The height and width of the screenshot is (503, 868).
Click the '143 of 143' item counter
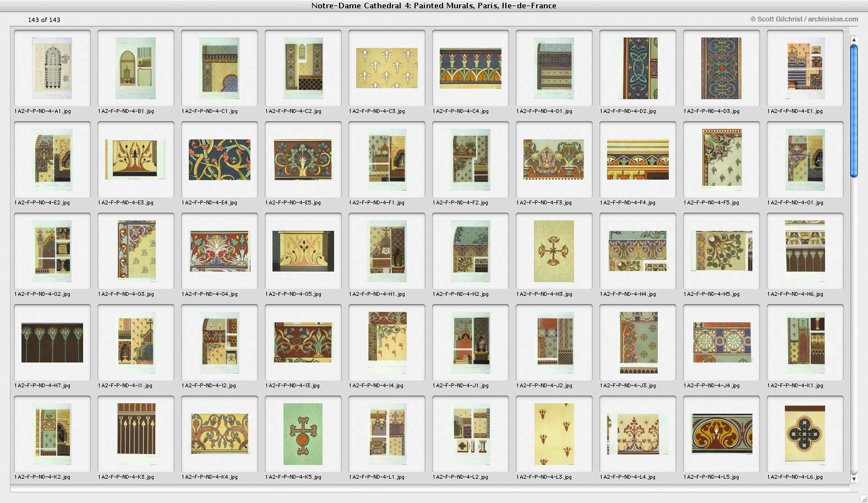[44, 20]
